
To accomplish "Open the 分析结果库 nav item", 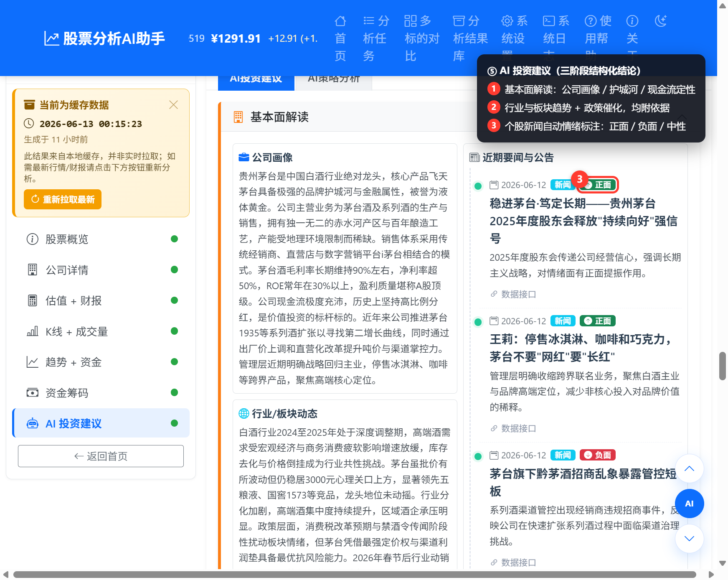I will (470, 38).
